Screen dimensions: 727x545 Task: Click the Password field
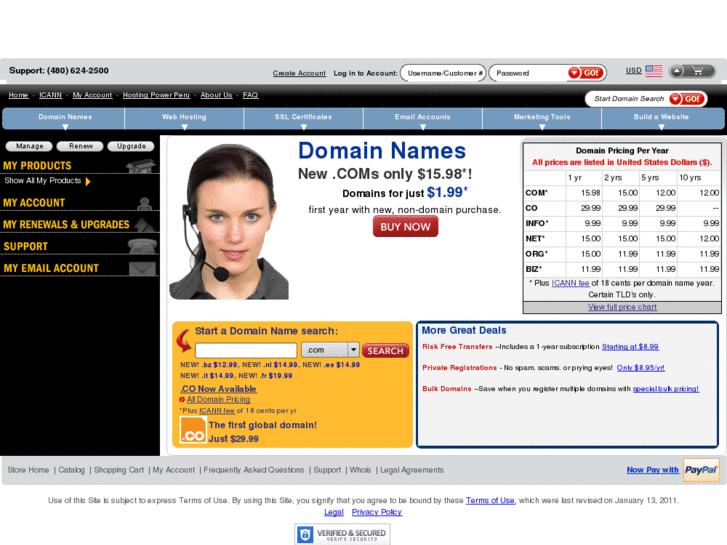tap(529, 73)
